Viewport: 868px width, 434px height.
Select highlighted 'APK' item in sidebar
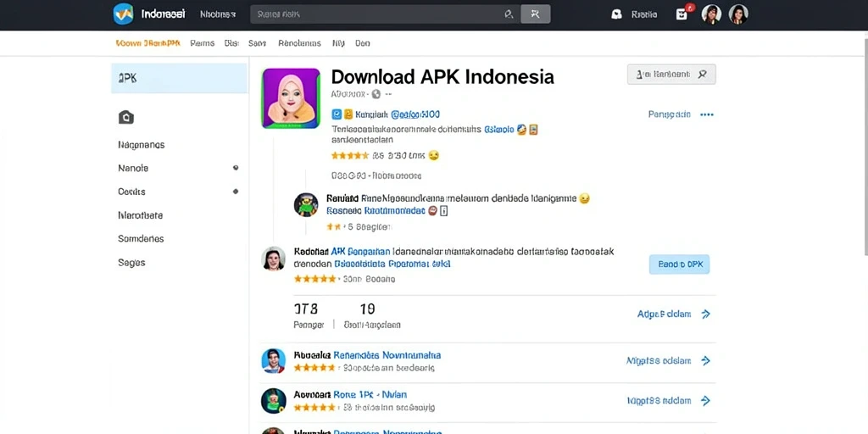[180, 78]
